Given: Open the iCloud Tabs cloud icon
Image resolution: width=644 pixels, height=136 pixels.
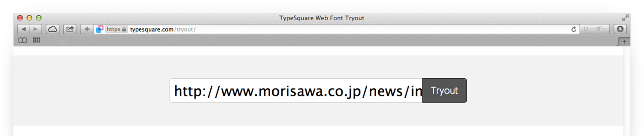Looking at the screenshot, I should [53, 29].
